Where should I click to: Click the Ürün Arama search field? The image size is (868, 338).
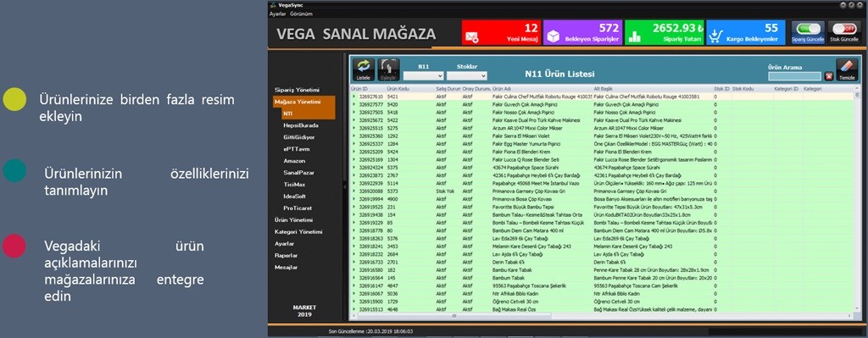(794, 76)
